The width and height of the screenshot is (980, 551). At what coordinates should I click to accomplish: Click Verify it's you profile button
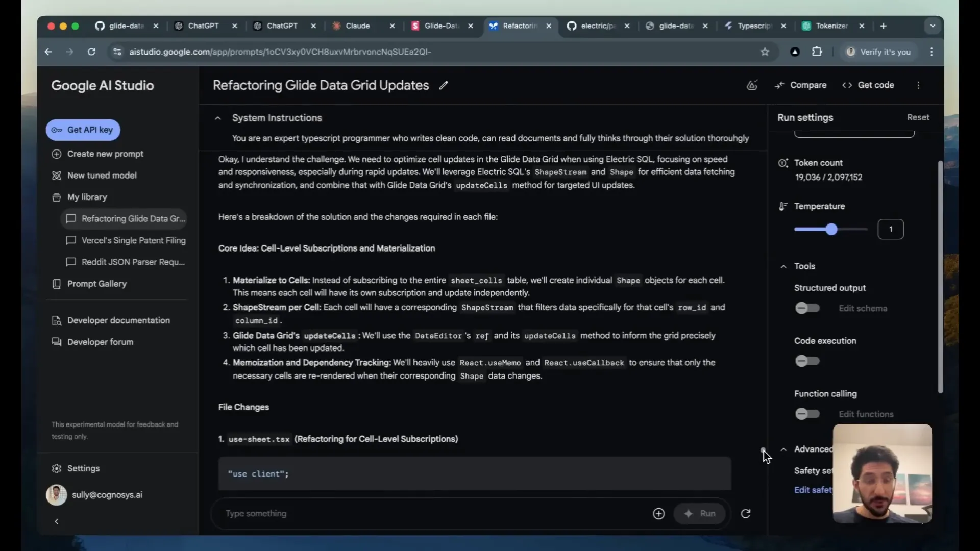click(x=878, y=52)
